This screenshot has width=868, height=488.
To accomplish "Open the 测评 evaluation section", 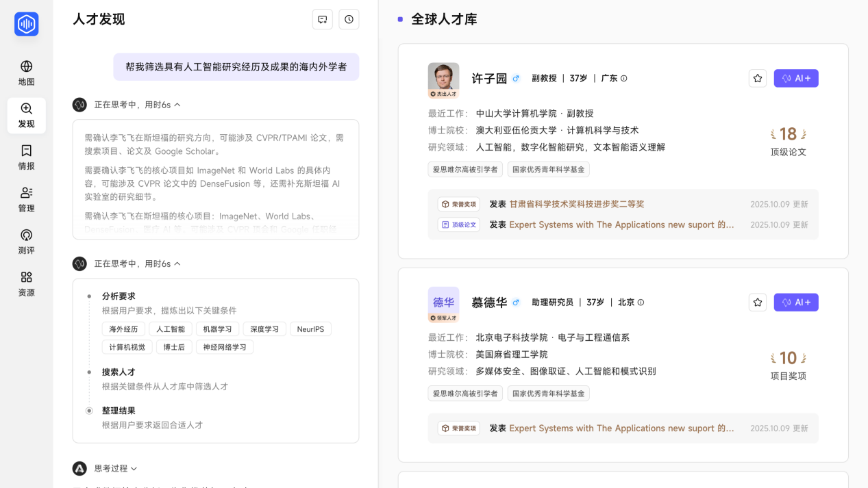I will (x=27, y=242).
